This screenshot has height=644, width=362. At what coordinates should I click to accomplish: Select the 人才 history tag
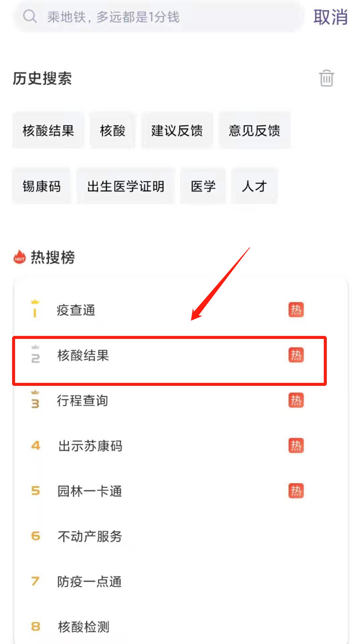pos(254,186)
